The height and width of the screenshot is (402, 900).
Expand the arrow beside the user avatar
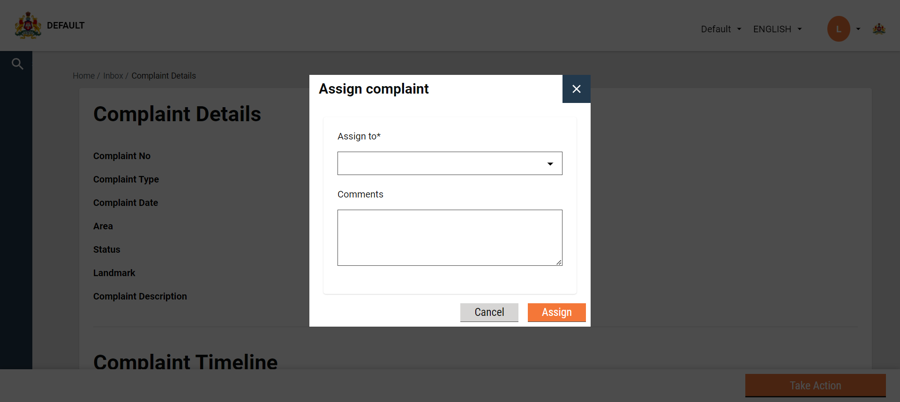858,29
